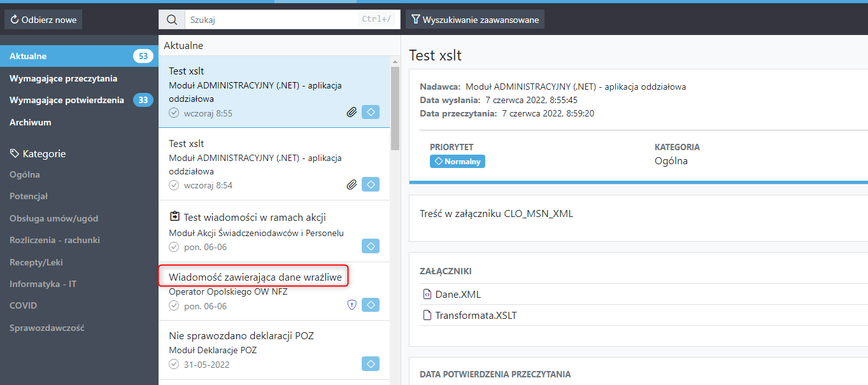Filter by Rozliczenia - rachunki category
Screen dimensions: 868x385
tap(54, 240)
